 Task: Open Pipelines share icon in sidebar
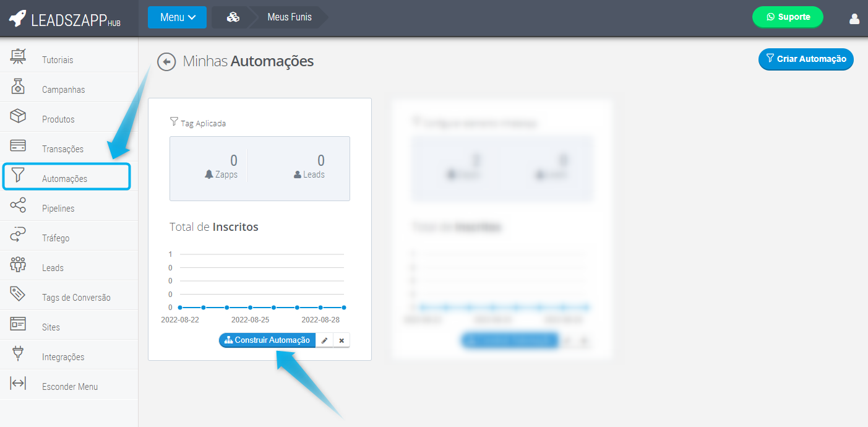pyautogui.click(x=19, y=206)
